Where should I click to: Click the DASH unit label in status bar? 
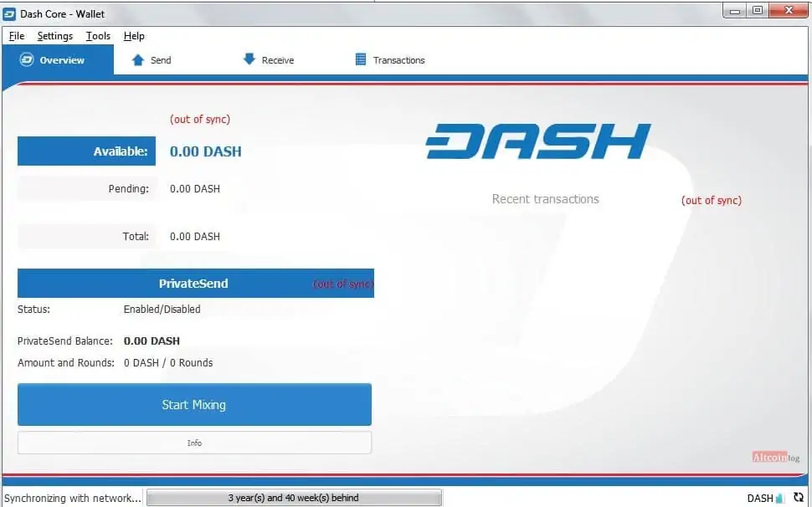tap(760, 498)
